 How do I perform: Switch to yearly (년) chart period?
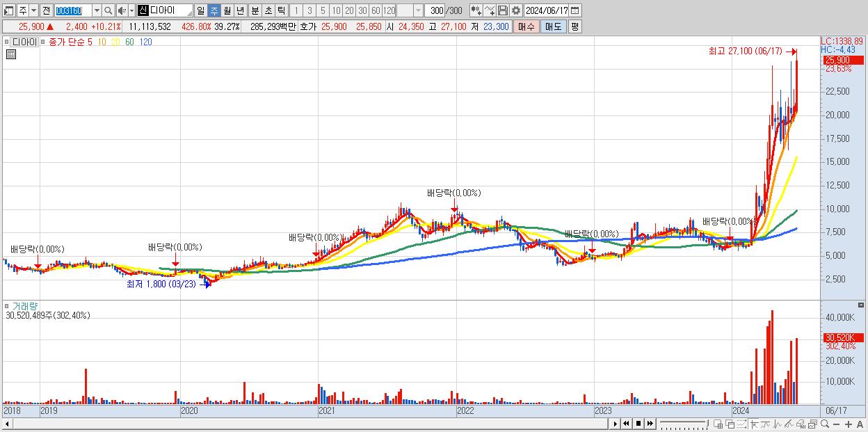[x=240, y=10]
